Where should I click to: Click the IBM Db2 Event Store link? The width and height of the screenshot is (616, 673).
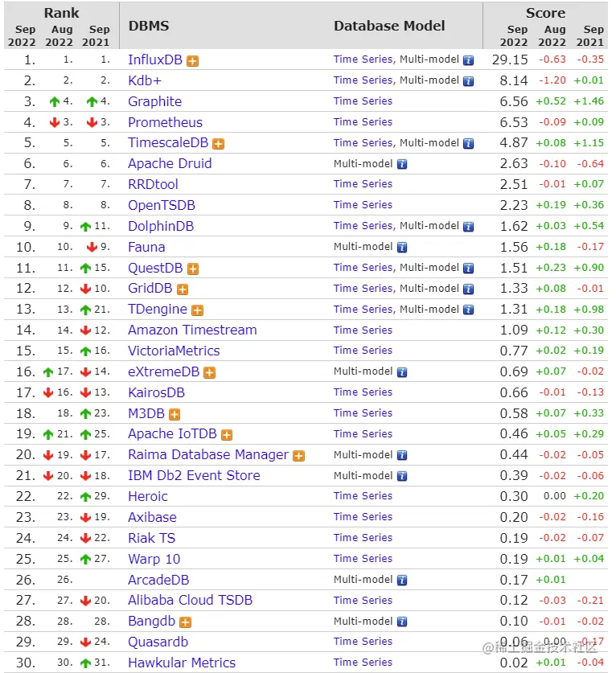(x=194, y=475)
